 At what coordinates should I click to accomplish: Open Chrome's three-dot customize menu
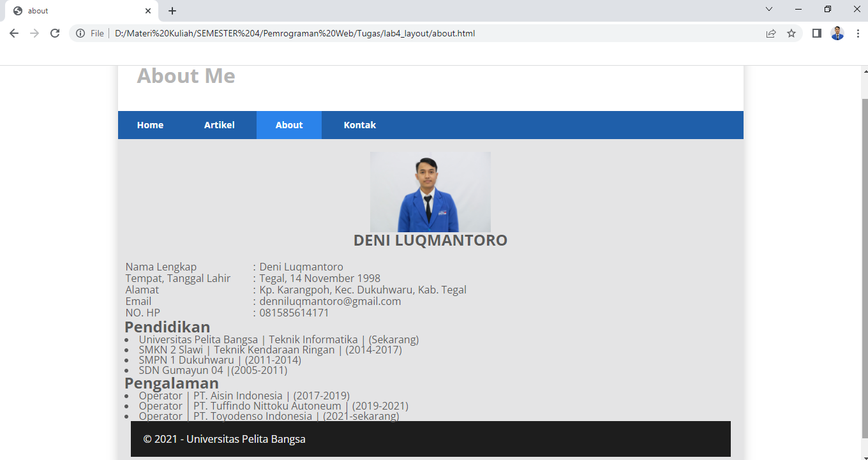[x=858, y=33]
